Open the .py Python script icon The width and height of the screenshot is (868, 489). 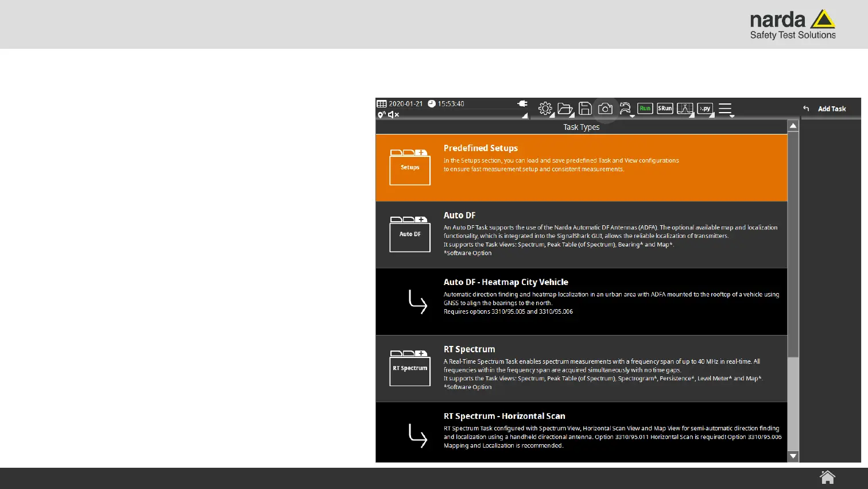pos(705,109)
